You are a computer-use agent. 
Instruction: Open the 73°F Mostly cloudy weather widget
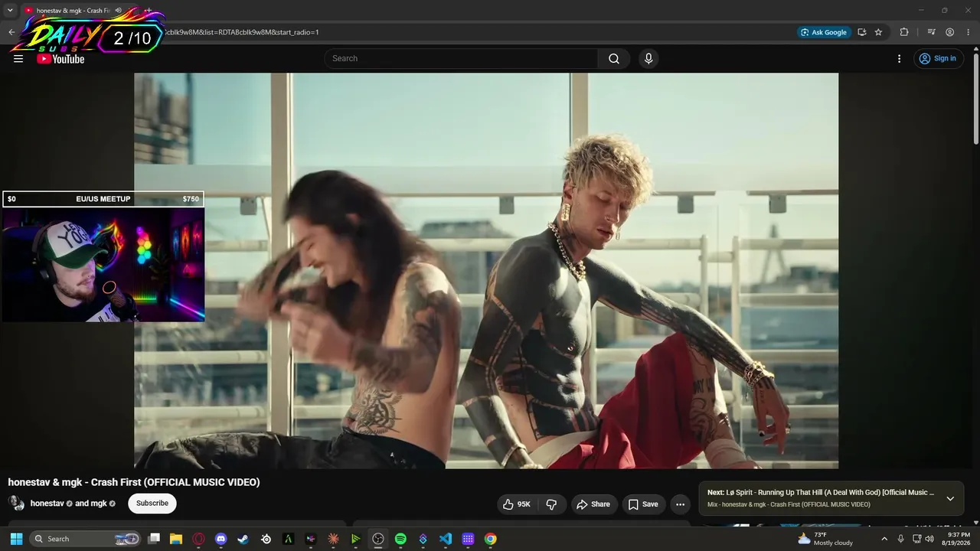click(825, 539)
